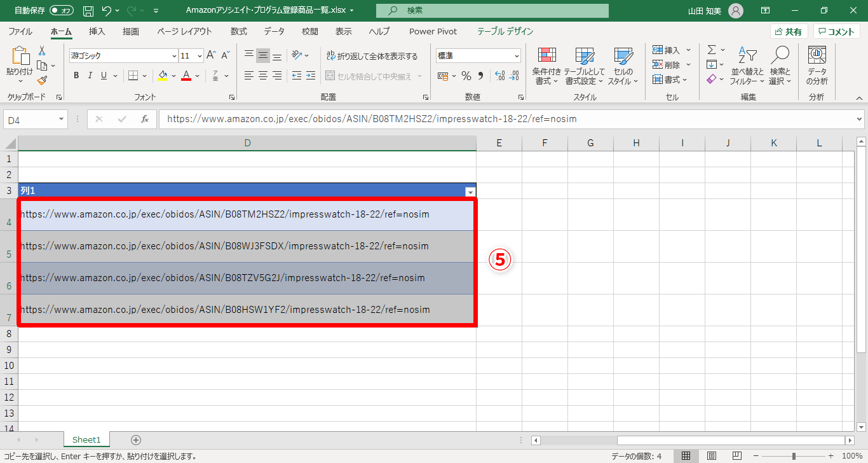Save the workbook with the floppy disk icon
Image resolution: width=868 pixels, height=463 pixels.
tap(88, 11)
